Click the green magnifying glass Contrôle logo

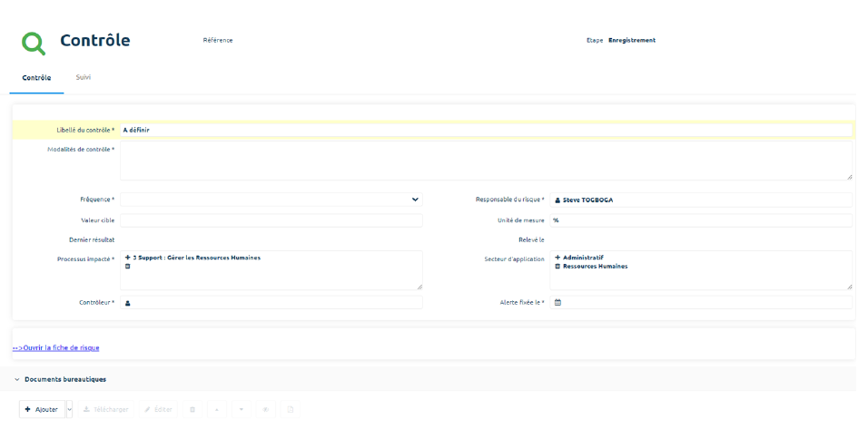tap(34, 43)
